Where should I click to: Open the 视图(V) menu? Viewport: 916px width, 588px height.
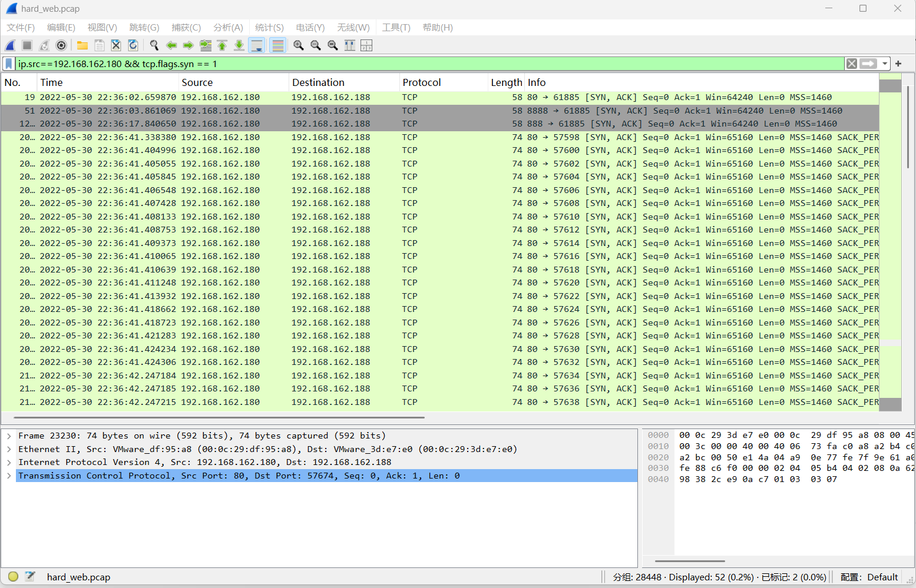pyautogui.click(x=102, y=28)
